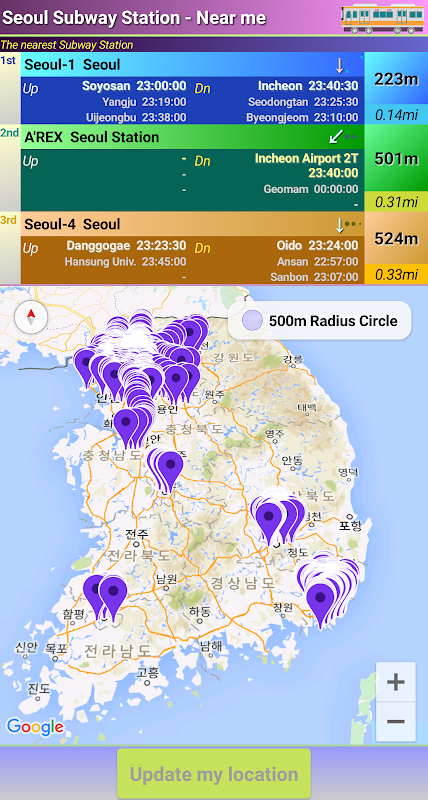Click the 전주 city label on map

pyautogui.click(x=137, y=534)
